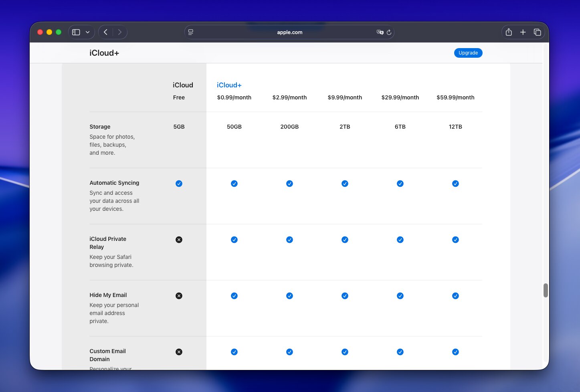Open a new tab with plus icon
The image size is (580, 392).
click(523, 32)
